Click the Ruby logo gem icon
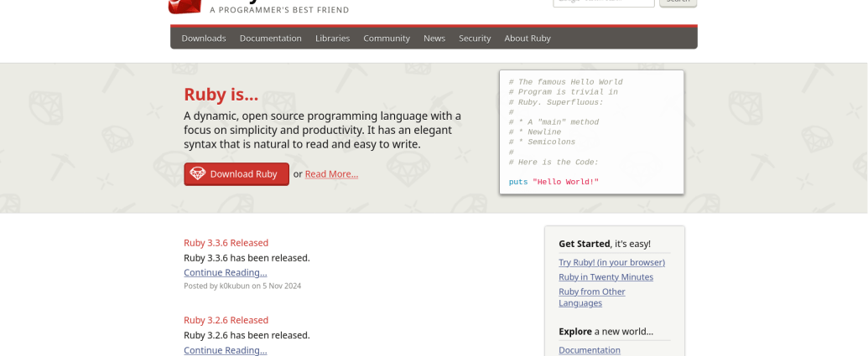This screenshot has width=868, height=356. 185,7
